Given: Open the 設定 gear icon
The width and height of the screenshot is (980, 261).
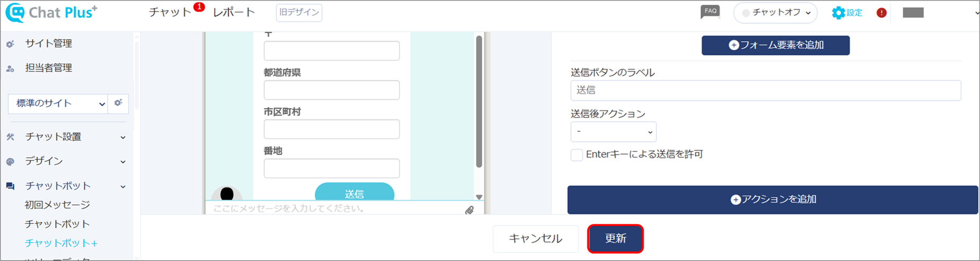Looking at the screenshot, I should (838, 13).
